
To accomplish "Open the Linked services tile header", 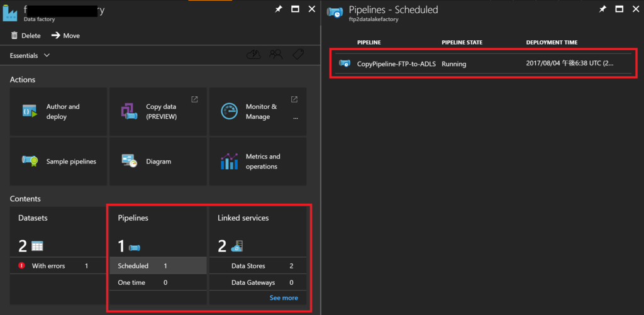I will click(243, 218).
